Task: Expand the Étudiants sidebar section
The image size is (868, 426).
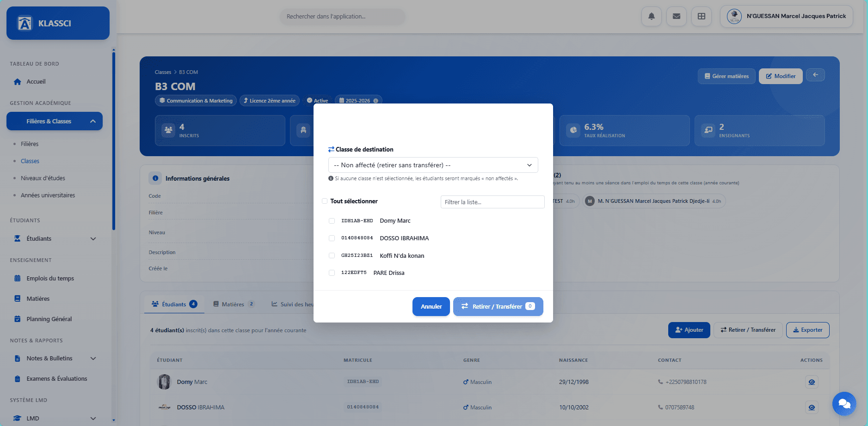Action: [55, 239]
